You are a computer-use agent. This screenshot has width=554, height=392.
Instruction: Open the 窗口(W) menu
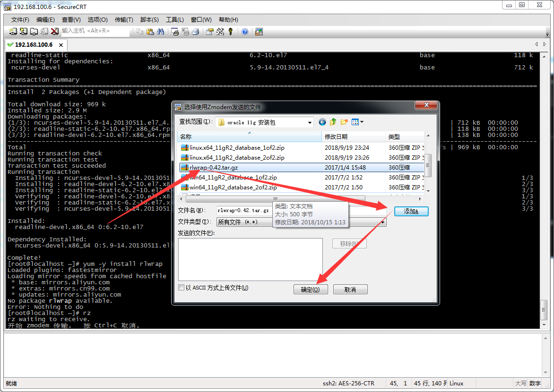click(x=201, y=20)
